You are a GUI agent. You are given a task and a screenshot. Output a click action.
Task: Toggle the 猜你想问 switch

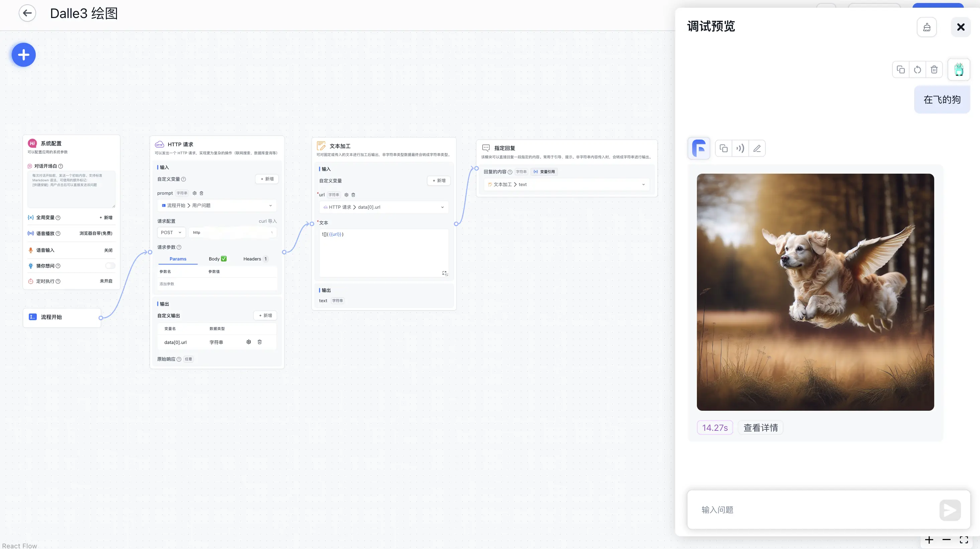110,266
